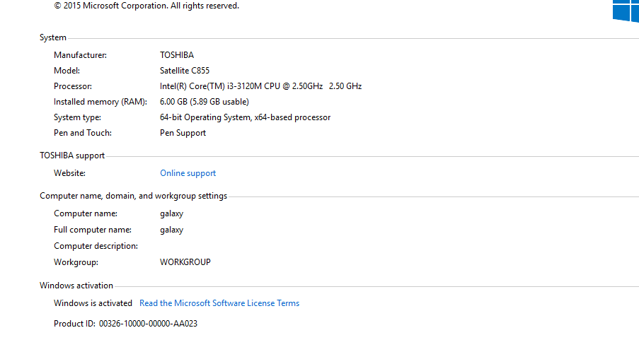
Task: Click the WORKGROUP value
Action: point(185,262)
